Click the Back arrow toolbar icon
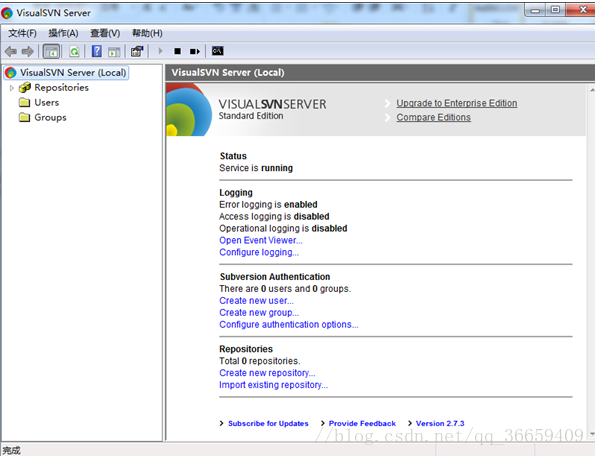This screenshot has width=595, height=456. (11, 51)
